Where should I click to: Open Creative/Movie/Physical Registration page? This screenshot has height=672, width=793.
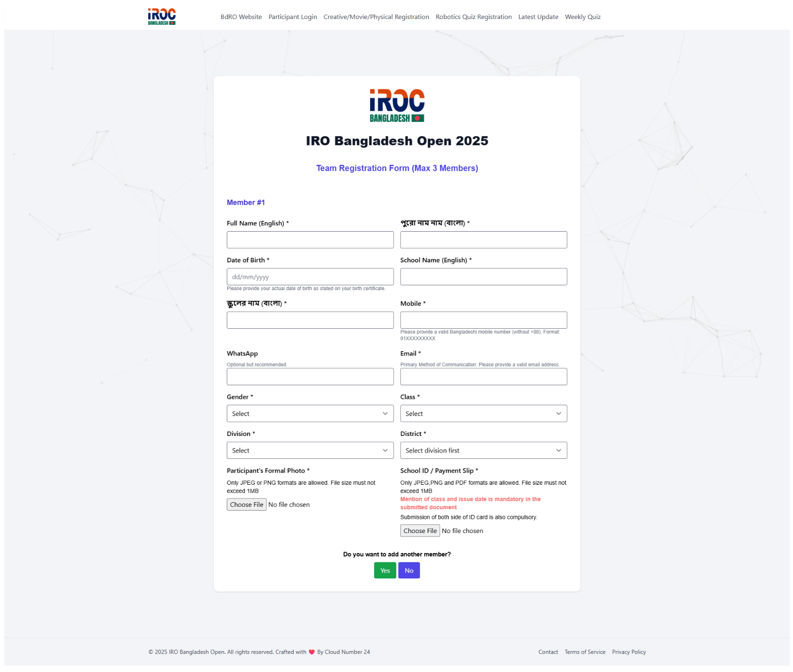tap(376, 17)
